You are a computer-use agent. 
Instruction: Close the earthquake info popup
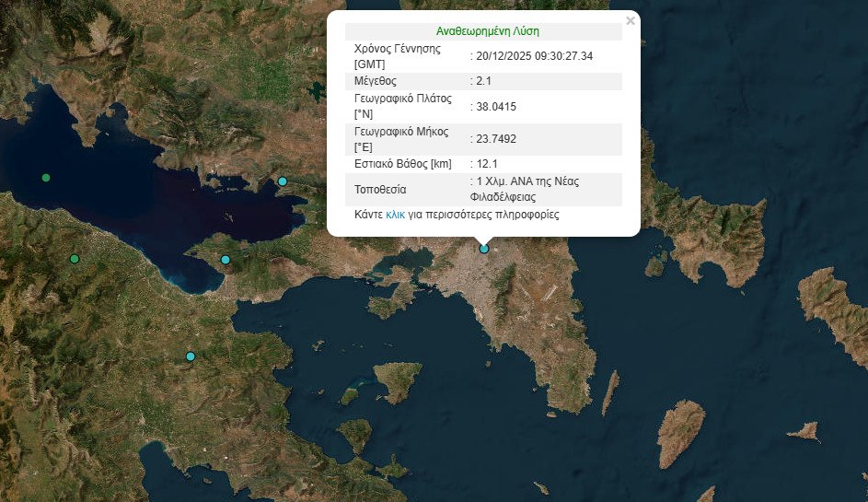[630, 21]
